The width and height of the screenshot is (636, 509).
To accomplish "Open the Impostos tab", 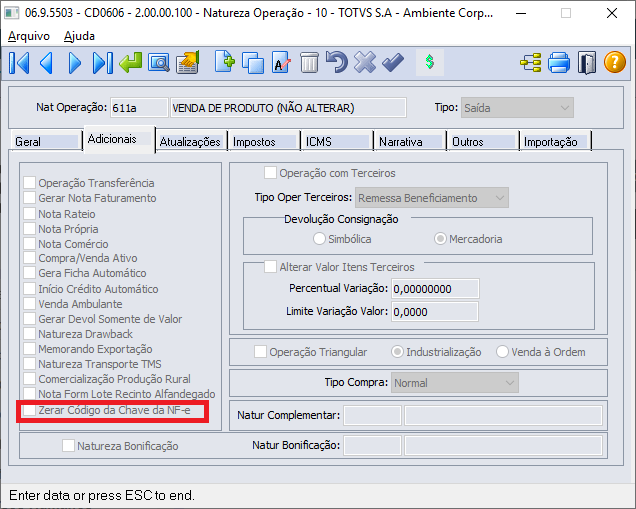I will 264,142.
